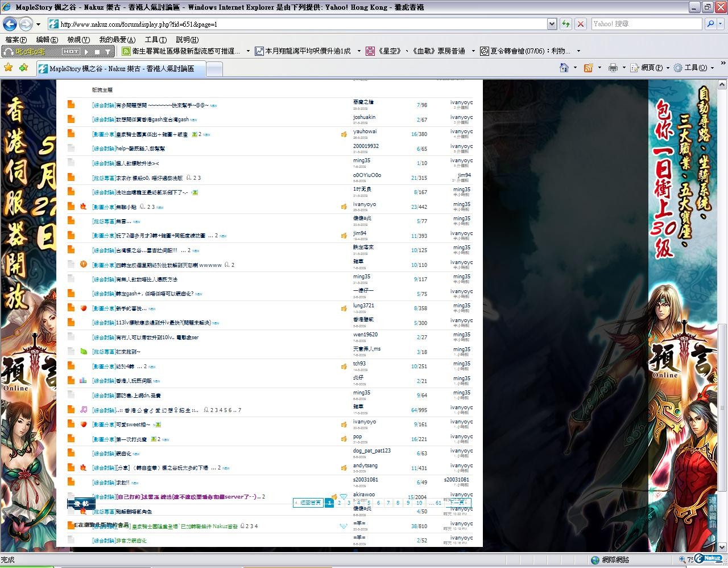Open the address bar URL dropdown

[552, 24]
